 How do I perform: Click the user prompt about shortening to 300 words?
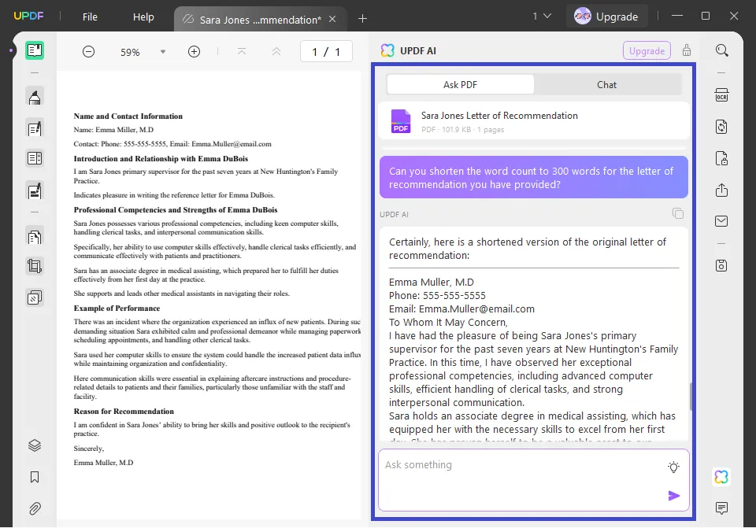534,177
